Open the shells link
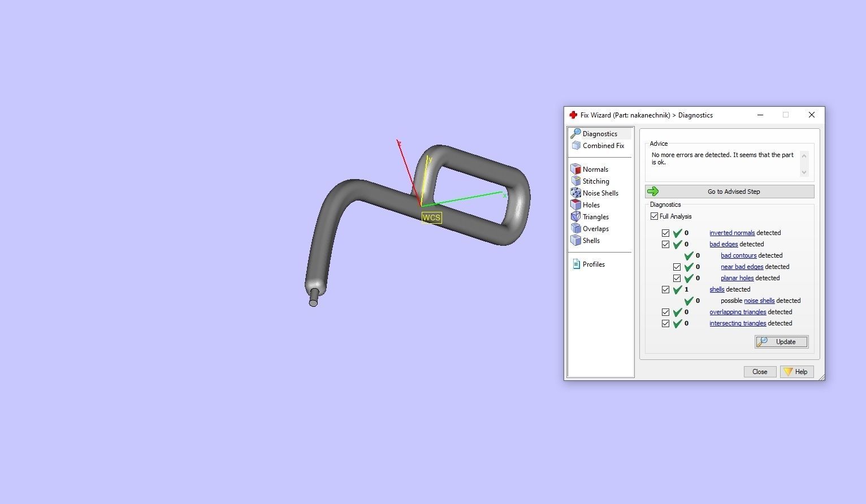Screen dimensions: 866x504 [x=717, y=289]
